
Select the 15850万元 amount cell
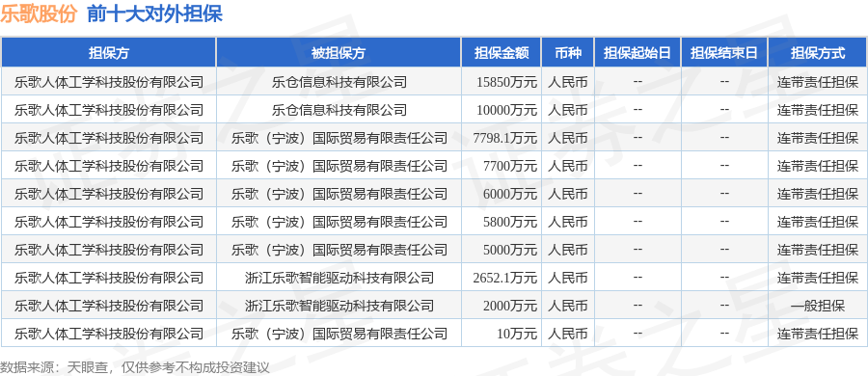[506, 83]
